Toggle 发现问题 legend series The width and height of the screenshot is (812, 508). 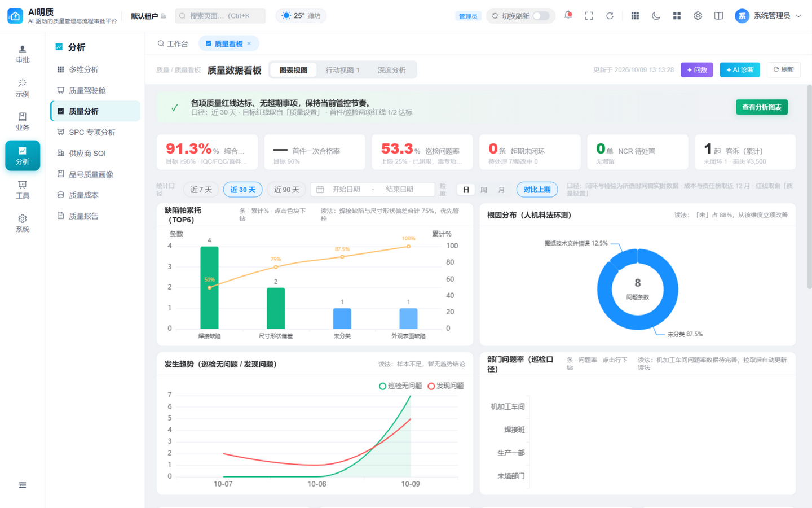click(x=445, y=386)
